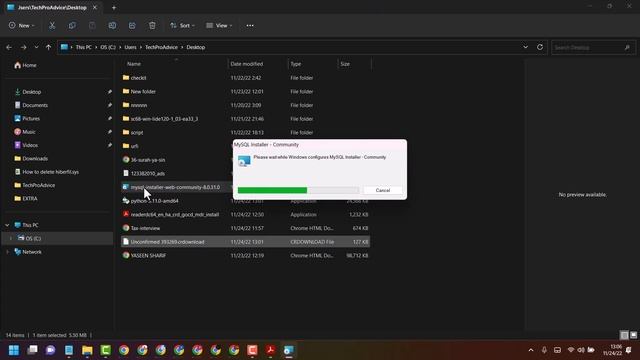Collapse the This PC tree node
640x360 pixels.
tap(7, 225)
